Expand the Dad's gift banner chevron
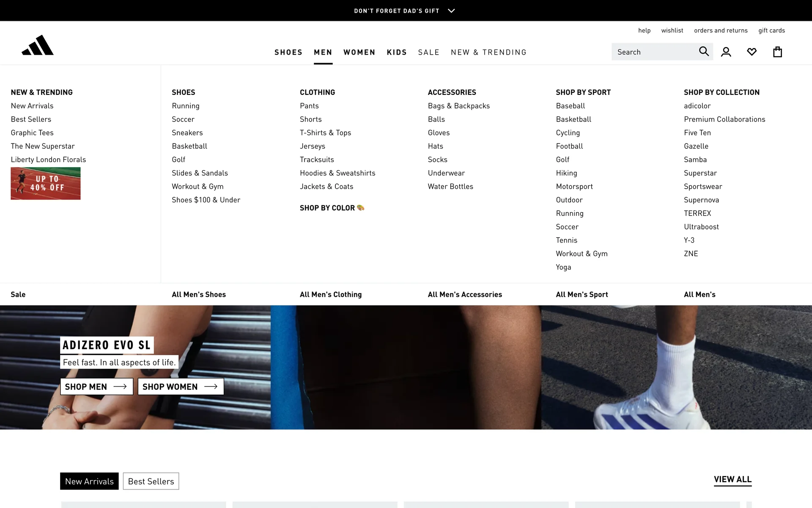812x508 pixels. 451,11
